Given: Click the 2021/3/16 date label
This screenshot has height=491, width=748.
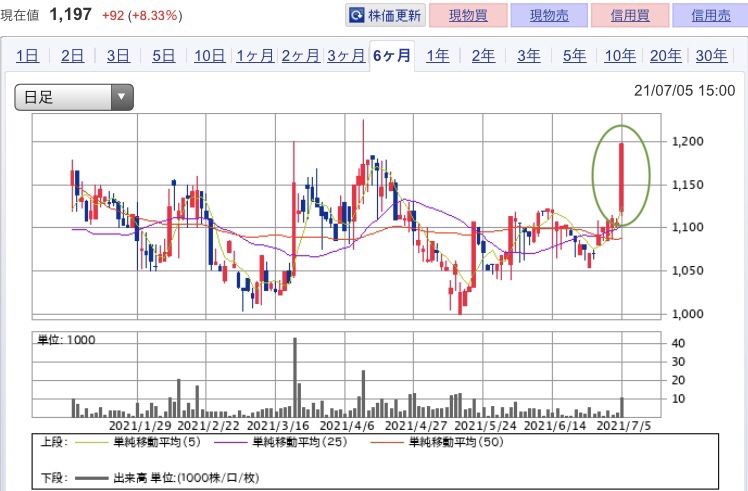Looking at the screenshot, I should (x=278, y=426).
